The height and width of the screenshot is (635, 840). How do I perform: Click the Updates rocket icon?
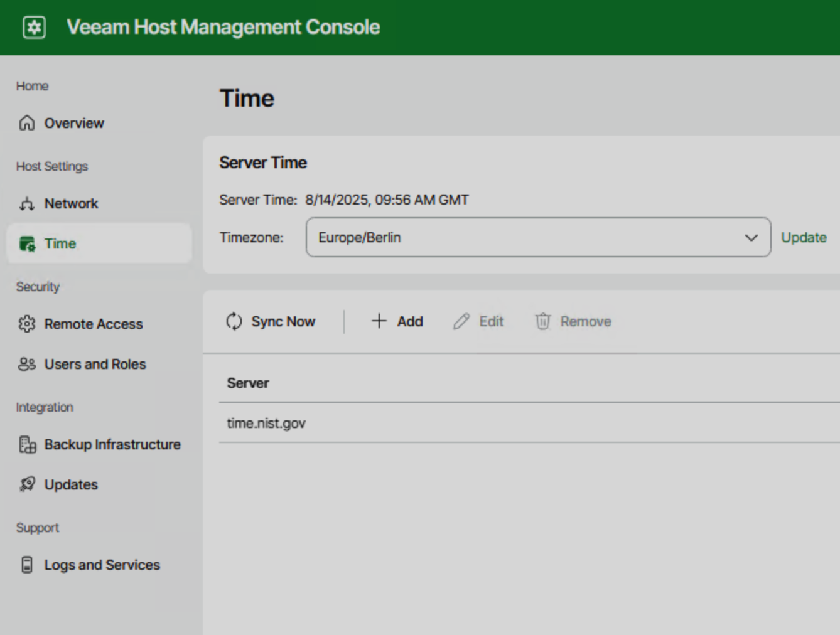coord(27,484)
